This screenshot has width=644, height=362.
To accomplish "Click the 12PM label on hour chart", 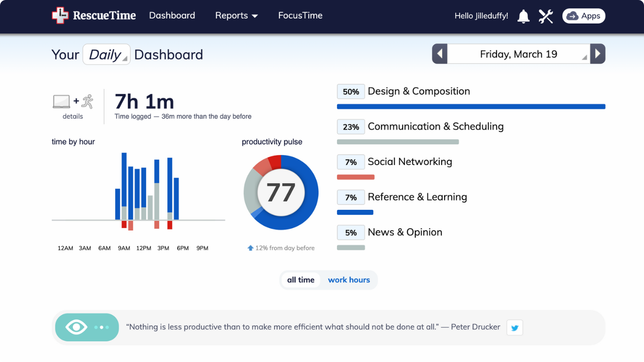I will (x=144, y=248).
